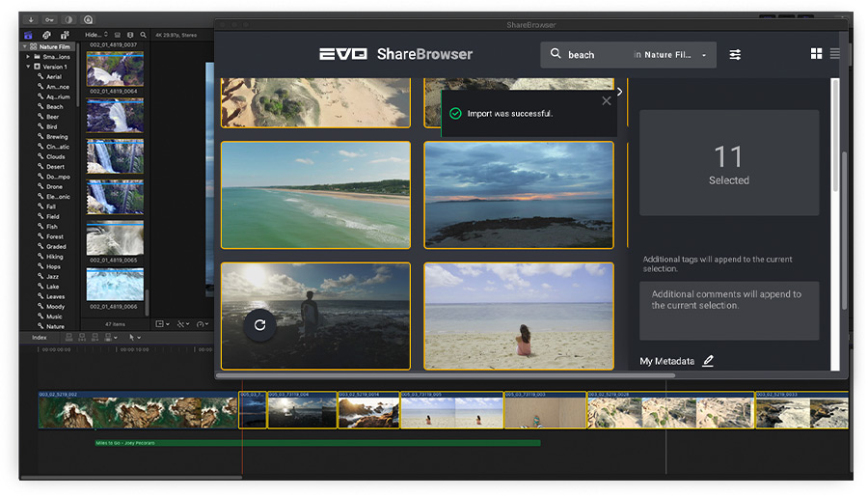Click the green success checkmark icon
Screen dimensions: 868x496
(455, 114)
